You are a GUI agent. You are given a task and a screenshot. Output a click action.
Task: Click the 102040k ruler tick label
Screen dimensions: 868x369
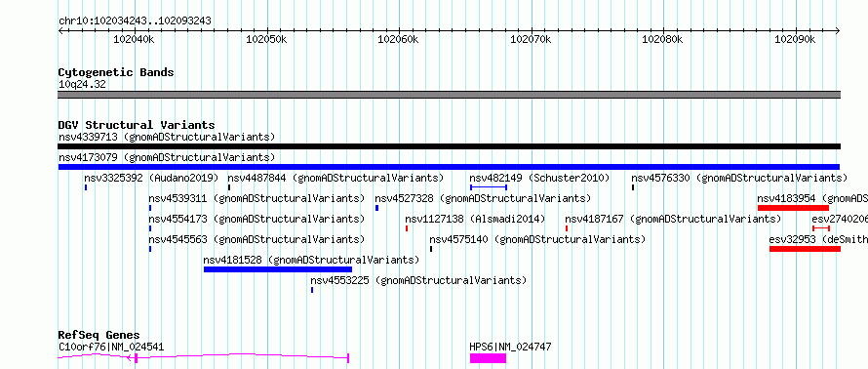[134, 39]
